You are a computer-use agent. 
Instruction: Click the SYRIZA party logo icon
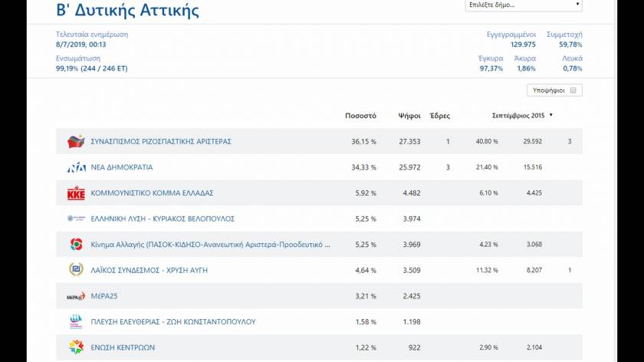click(75, 142)
